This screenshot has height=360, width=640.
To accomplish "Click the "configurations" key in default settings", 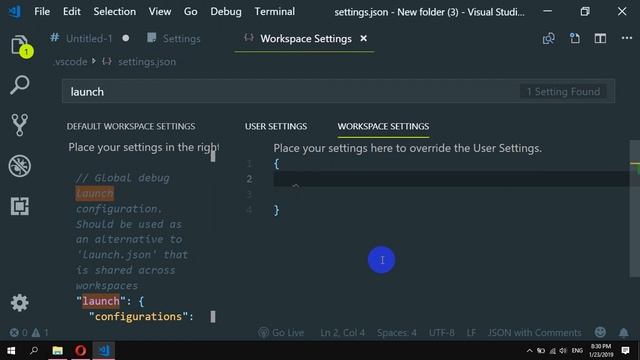I will coord(138,317).
